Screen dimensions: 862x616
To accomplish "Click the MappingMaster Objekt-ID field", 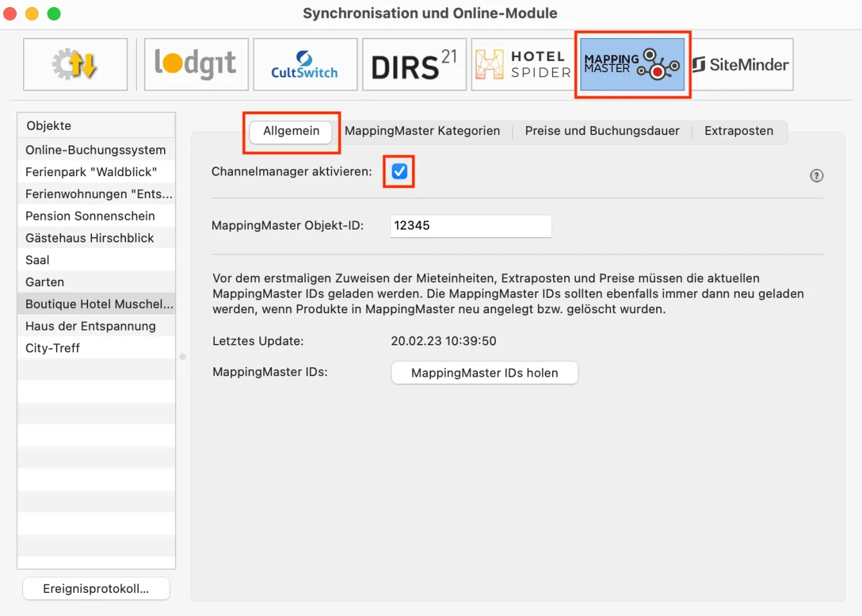I will (x=471, y=226).
